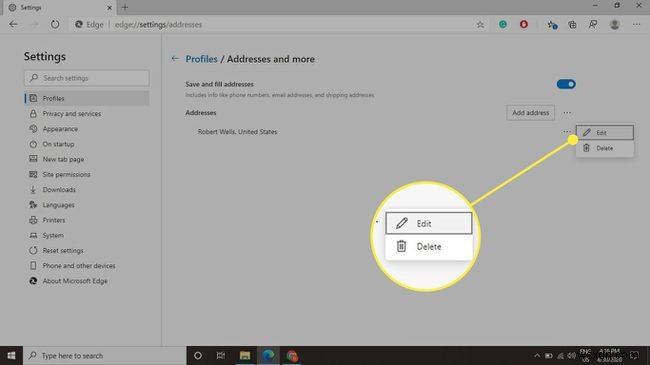
Task: Close the Settings tab
Action: [x=109, y=7]
